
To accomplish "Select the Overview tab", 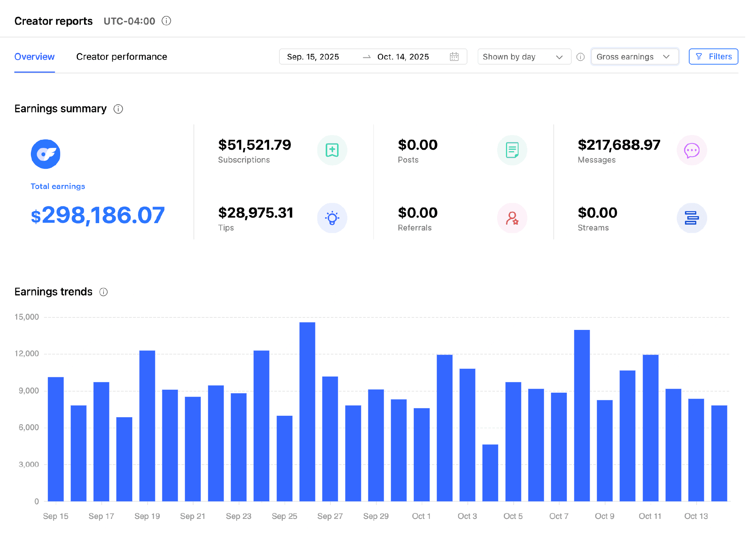I will [x=35, y=57].
